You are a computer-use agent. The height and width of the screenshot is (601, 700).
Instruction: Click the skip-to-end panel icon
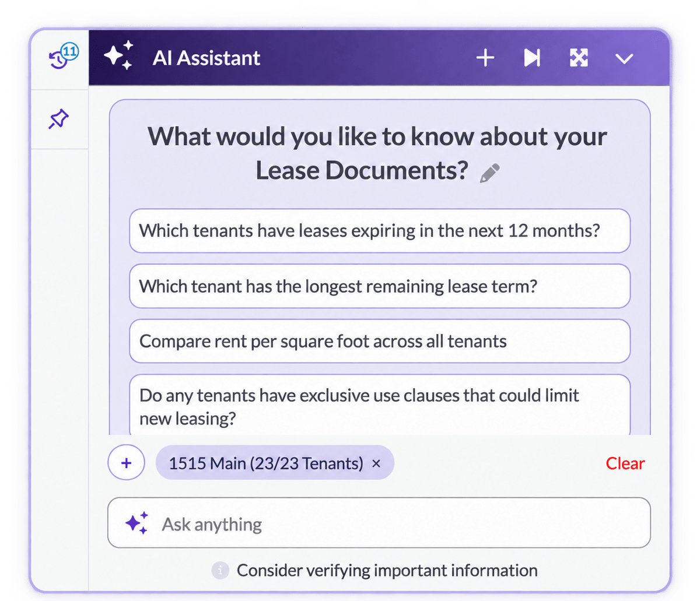[x=532, y=58]
